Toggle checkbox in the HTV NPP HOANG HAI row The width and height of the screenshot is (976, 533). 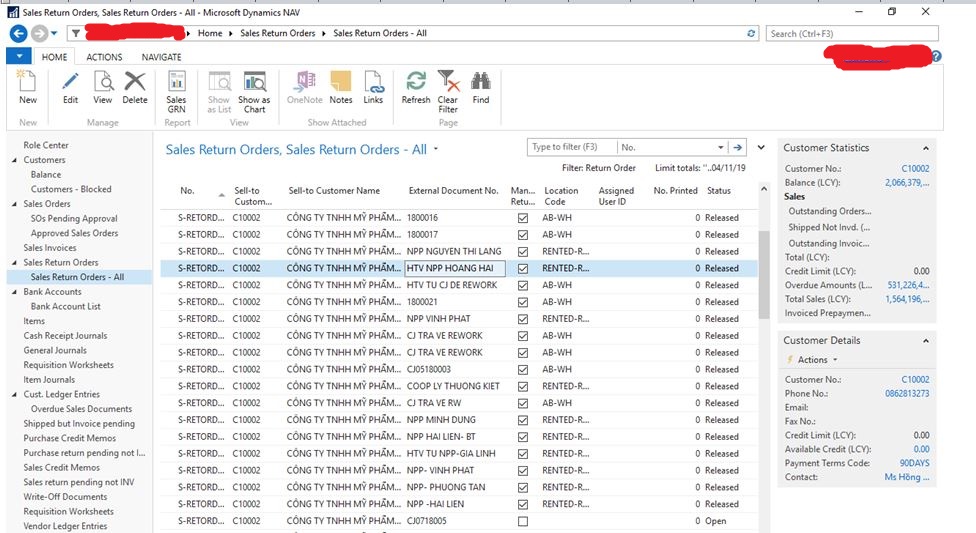(523, 268)
